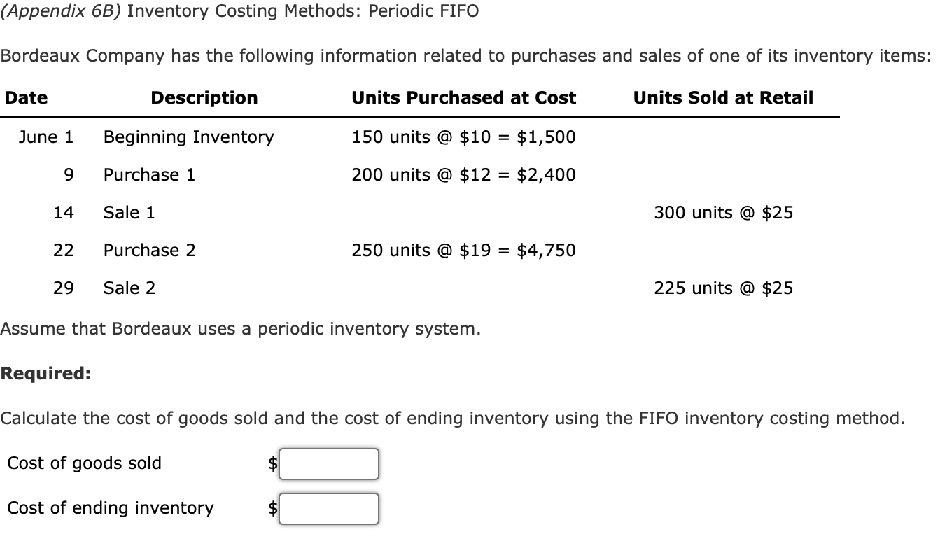The width and height of the screenshot is (952, 560).
Task: Select the Description column header
Action: coord(203,97)
